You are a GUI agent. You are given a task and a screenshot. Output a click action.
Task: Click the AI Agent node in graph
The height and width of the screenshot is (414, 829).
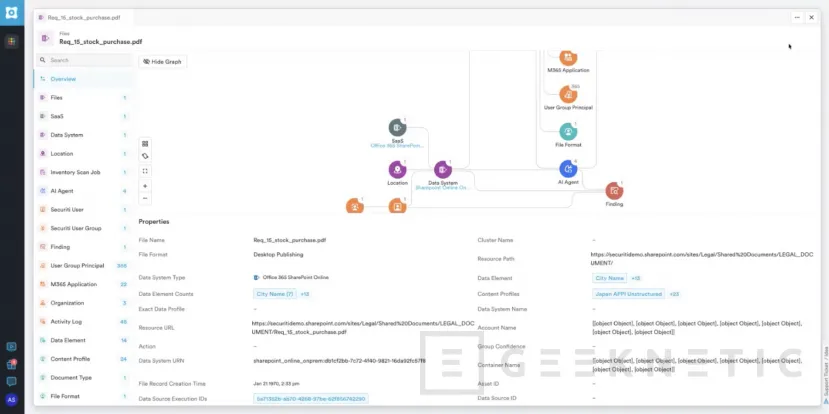[568, 169]
